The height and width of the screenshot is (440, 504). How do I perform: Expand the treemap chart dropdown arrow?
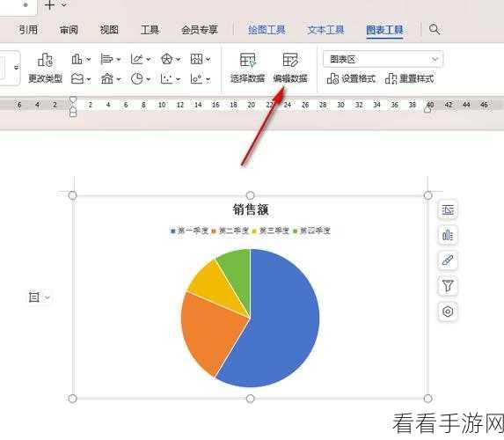[x=208, y=60]
